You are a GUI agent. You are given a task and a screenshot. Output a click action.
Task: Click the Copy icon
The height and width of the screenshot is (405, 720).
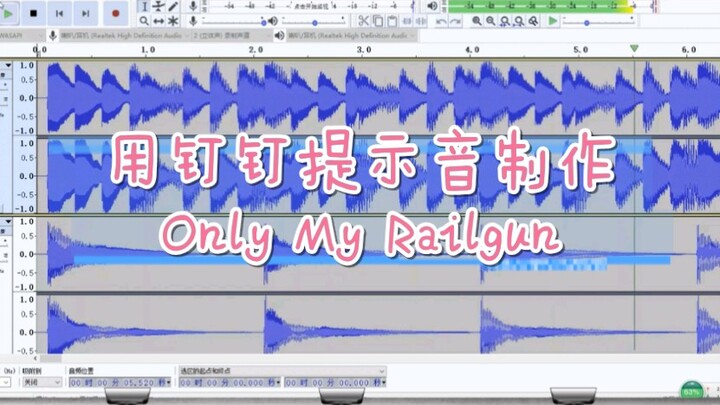[x=378, y=21]
